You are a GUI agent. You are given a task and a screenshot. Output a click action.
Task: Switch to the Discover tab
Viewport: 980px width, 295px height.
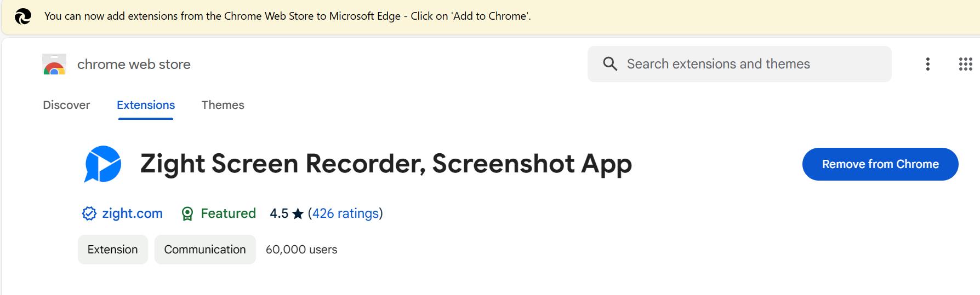point(66,105)
